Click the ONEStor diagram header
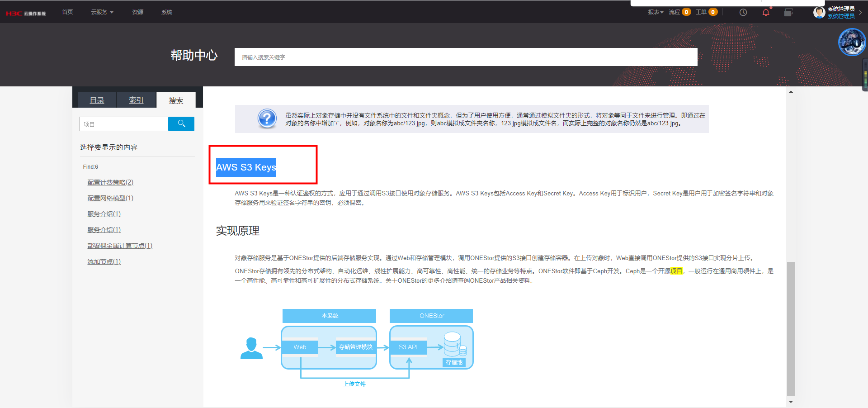 click(x=432, y=316)
